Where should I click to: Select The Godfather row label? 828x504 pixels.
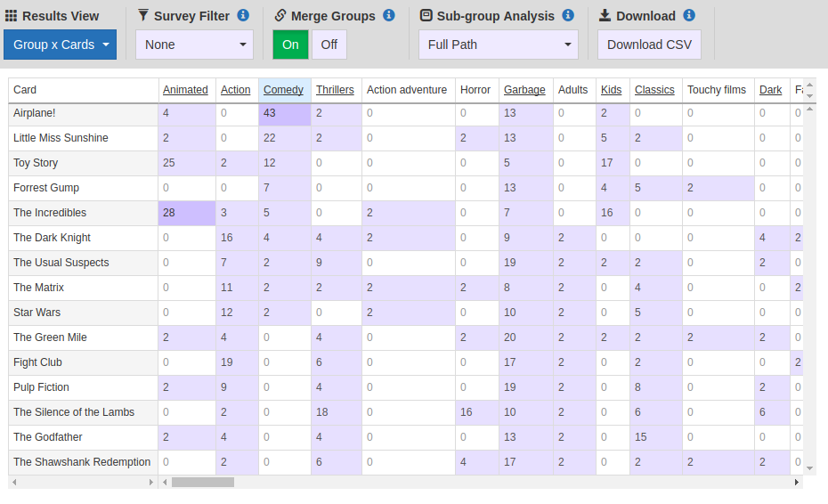(x=48, y=437)
